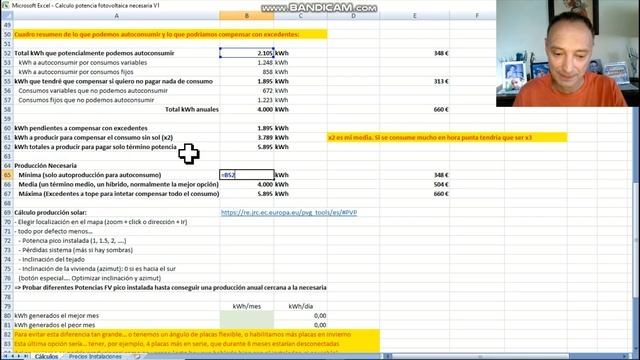Open the Cálculos sheet tab
Screen dimensions: 640x360
click(46, 356)
